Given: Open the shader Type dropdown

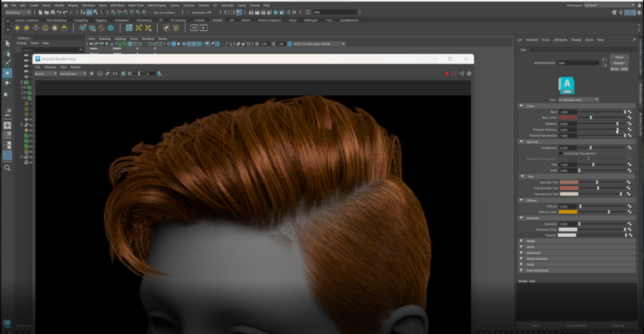Looking at the screenshot, I should [578, 100].
